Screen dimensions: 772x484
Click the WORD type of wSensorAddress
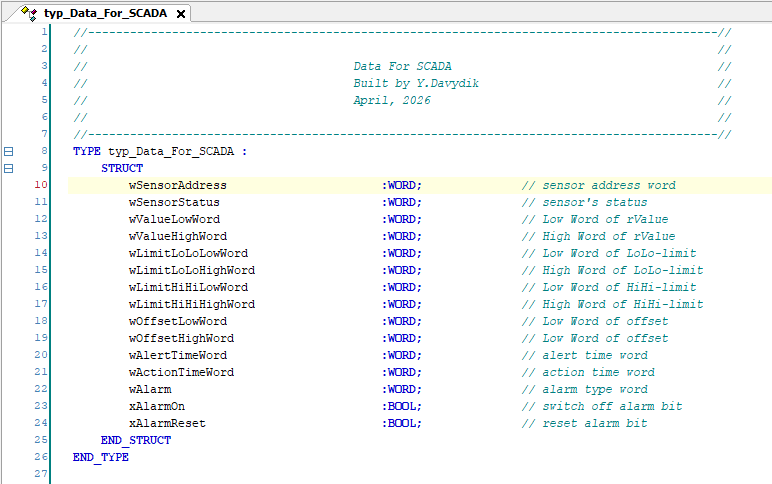point(402,185)
